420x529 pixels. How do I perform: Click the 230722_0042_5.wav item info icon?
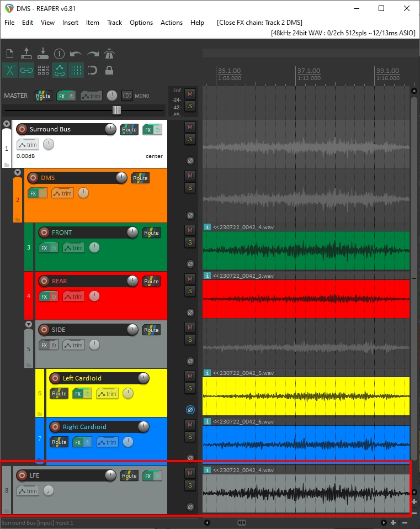(x=208, y=373)
